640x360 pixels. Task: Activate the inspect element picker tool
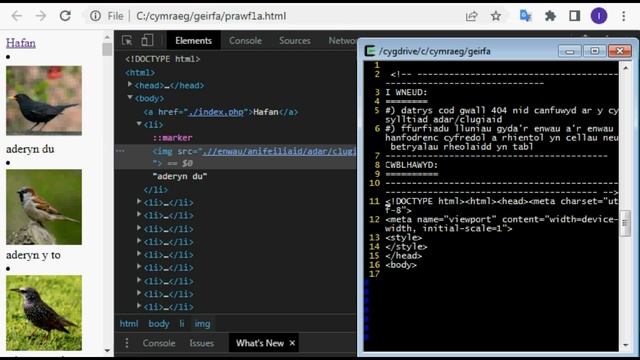[x=127, y=40]
